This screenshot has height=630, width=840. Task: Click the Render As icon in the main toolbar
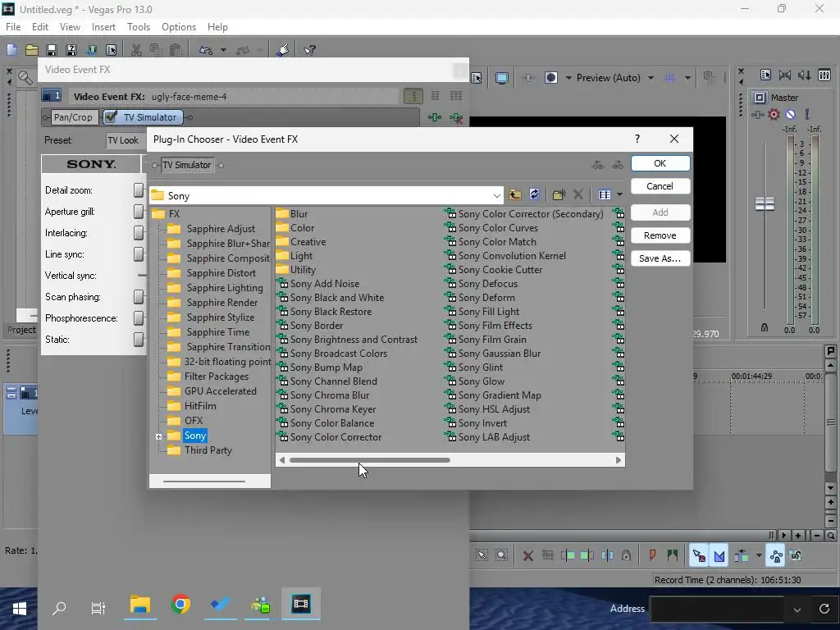[91, 50]
